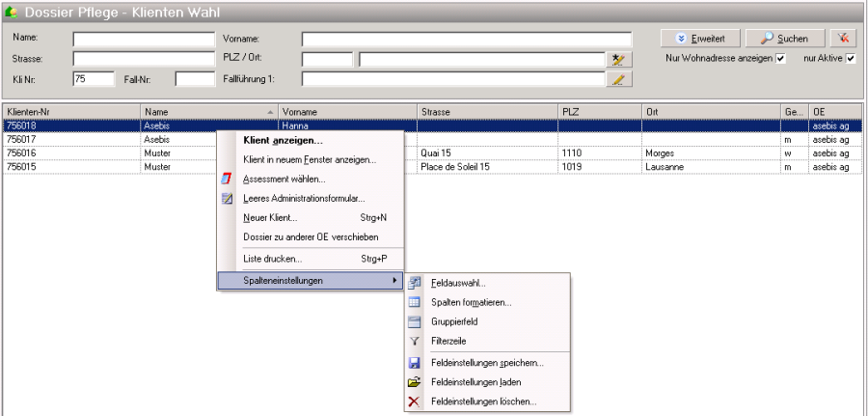Viewport: 868px width, 416px height.
Task: Click the folder icon for Feldeinstellungen laden
Action: 414,382
